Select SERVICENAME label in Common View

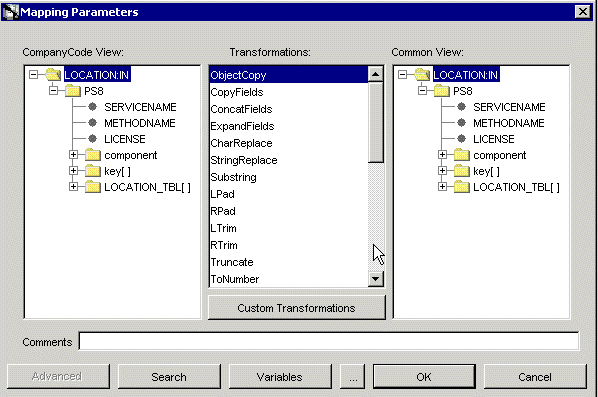[509, 107]
